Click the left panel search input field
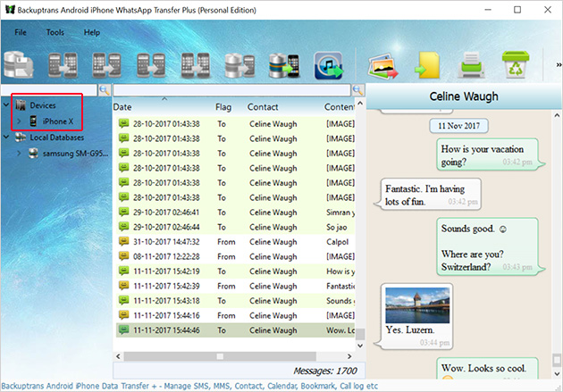This screenshot has height=392, width=563. pos(49,89)
